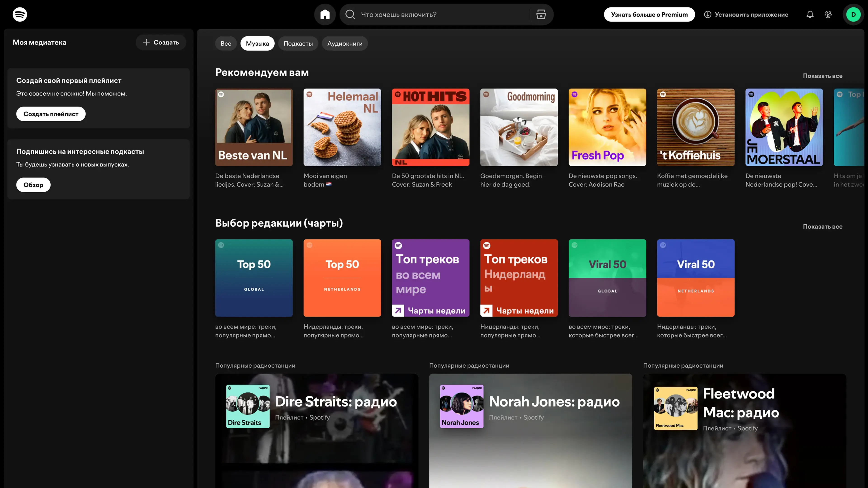Switch to the Аудиокниги filter
Image resolution: width=868 pixels, height=488 pixels.
tap(345, 43)
